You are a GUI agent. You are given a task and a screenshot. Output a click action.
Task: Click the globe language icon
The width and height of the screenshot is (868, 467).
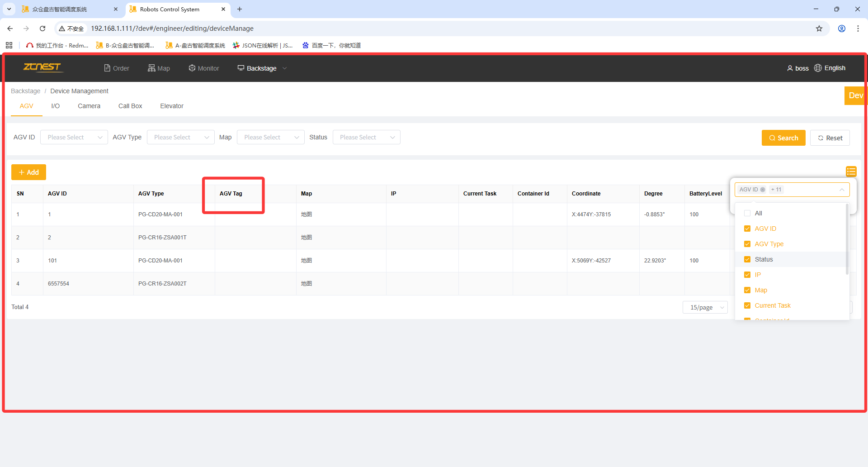818,68
